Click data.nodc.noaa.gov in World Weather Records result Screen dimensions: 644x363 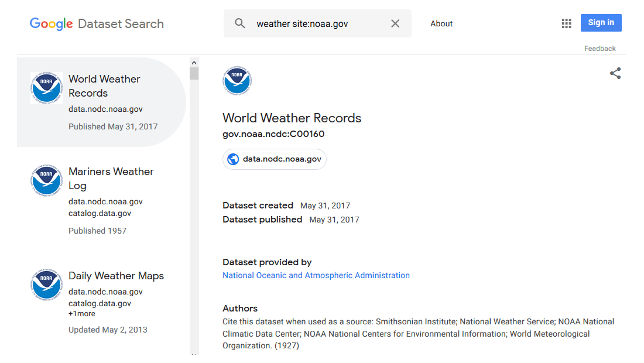pyautogui.click(x=105, y=109)
